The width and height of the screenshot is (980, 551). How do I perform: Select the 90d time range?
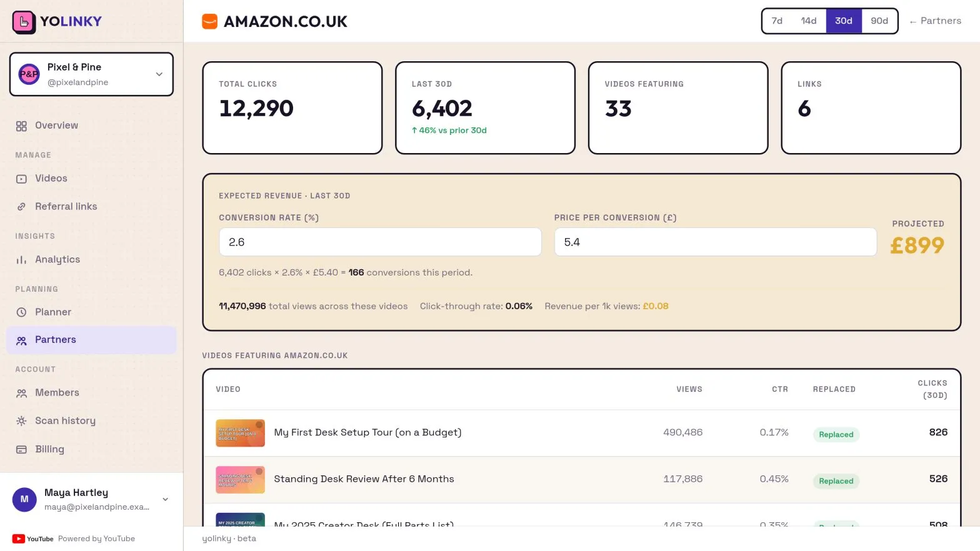tap(879, 21)
